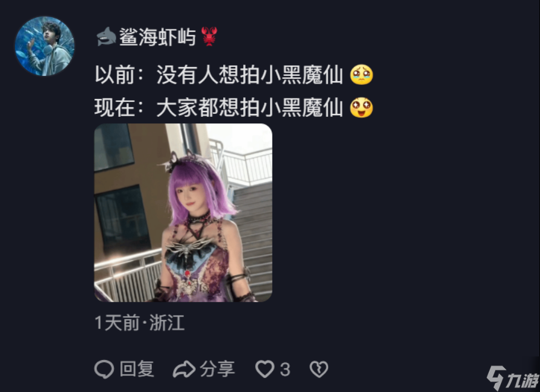Click the shark emoji before the username
Image resolution: width=540 pixels, height=392 pixels.
pyautogui.click(x=106, y=37)
